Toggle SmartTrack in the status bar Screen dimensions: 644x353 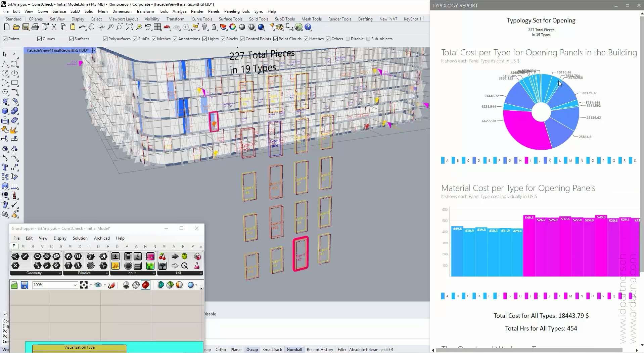272,350
